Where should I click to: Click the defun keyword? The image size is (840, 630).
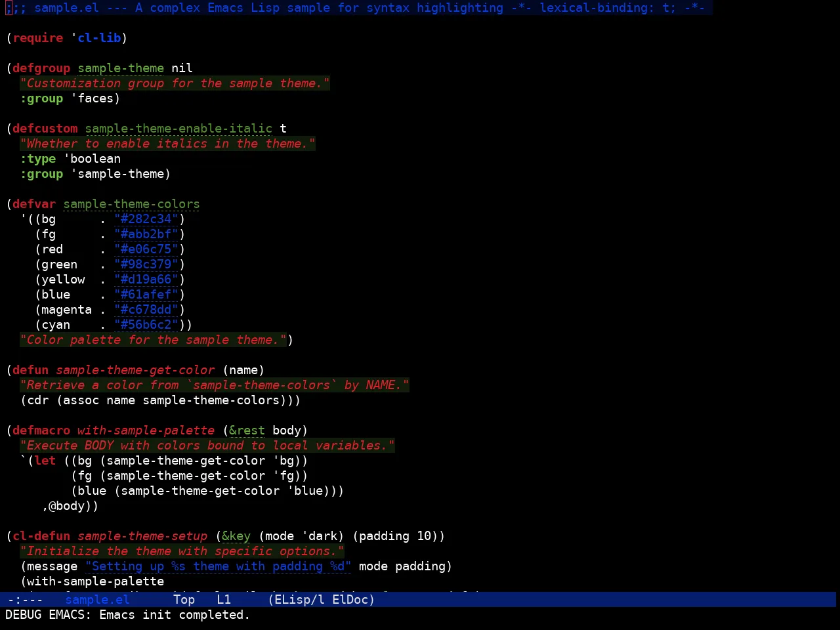(31, 369)
